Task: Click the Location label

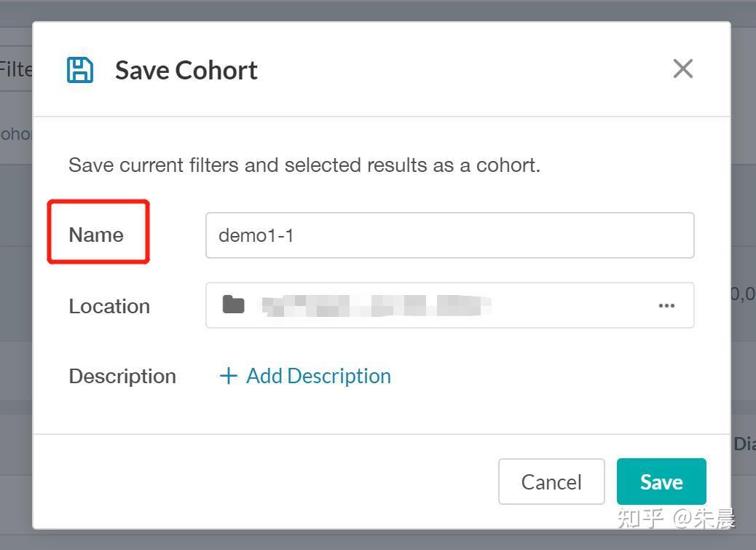Action: tap(109, 306)
